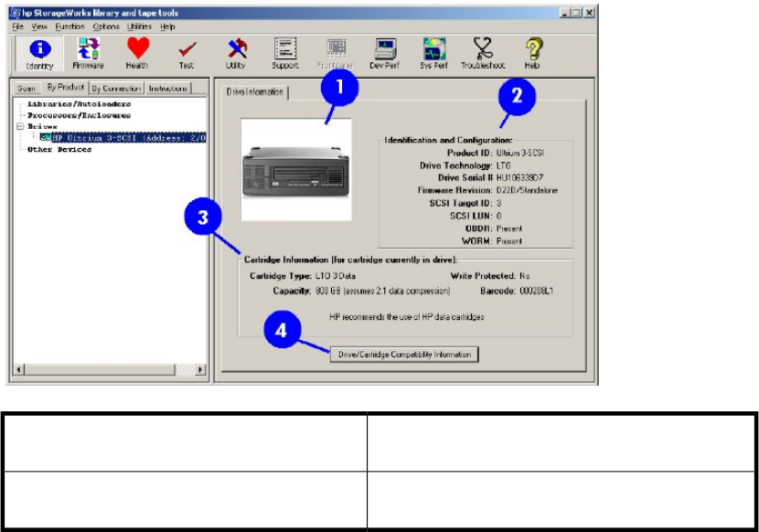
Task: Close the library and tape tools window
Action: tap(589, 13)
